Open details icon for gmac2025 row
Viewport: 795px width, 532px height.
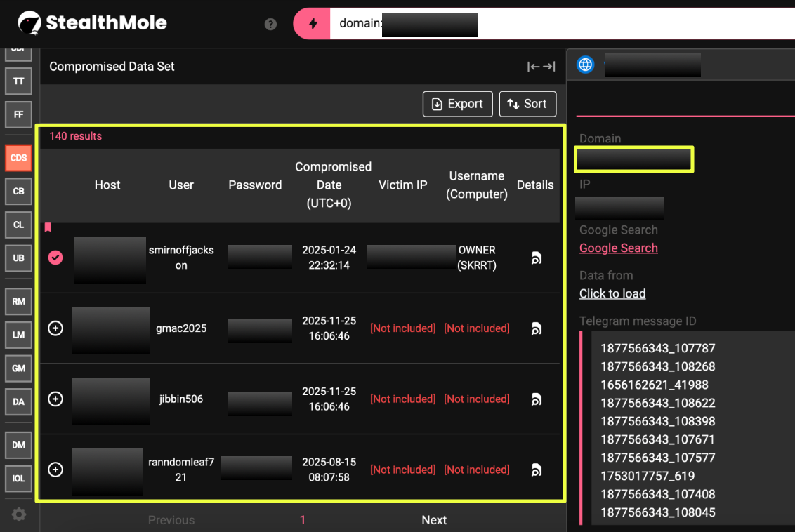(x=536, y=328)
